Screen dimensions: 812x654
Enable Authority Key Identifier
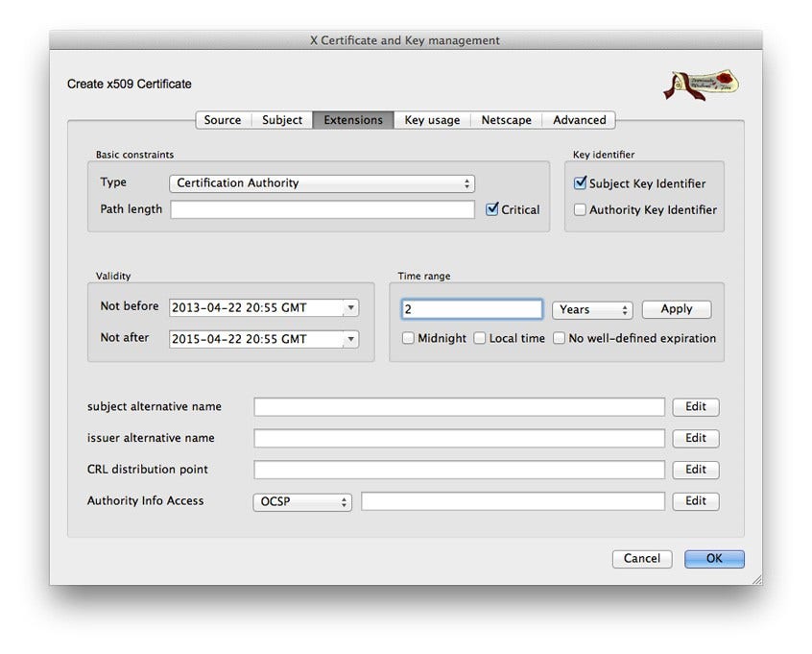[x=580, y=209]
